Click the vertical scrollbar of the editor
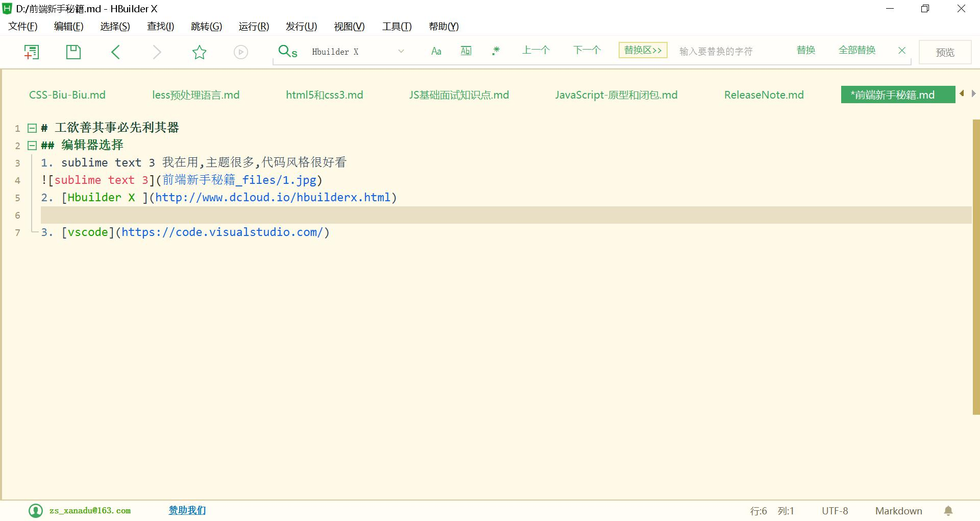The image size is (980, 521). point(976,267)
